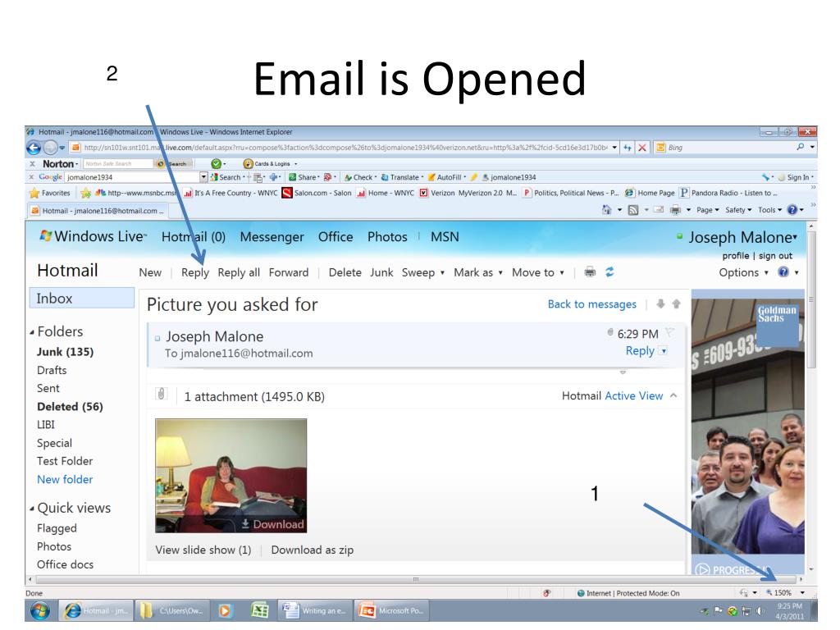The height and width of the screenshot is (630, 840).
Task: Open the Safety menu in command bar
Action: [739, 210]
